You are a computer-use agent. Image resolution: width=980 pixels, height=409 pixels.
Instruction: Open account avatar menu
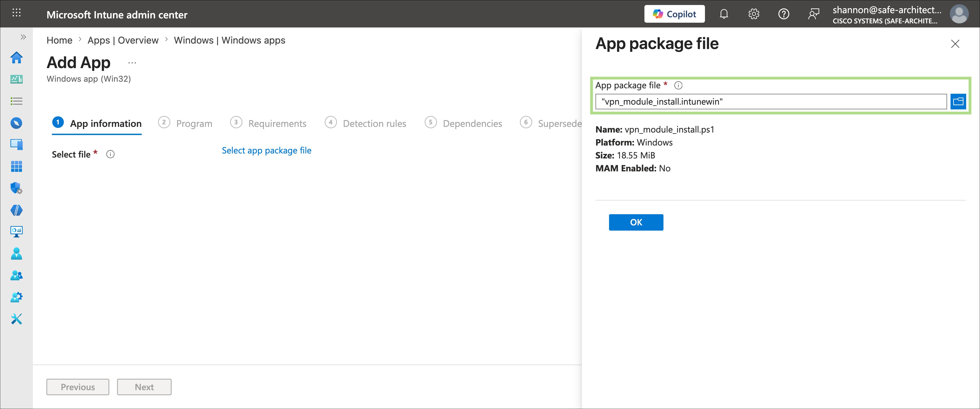[x=959, y=14]
